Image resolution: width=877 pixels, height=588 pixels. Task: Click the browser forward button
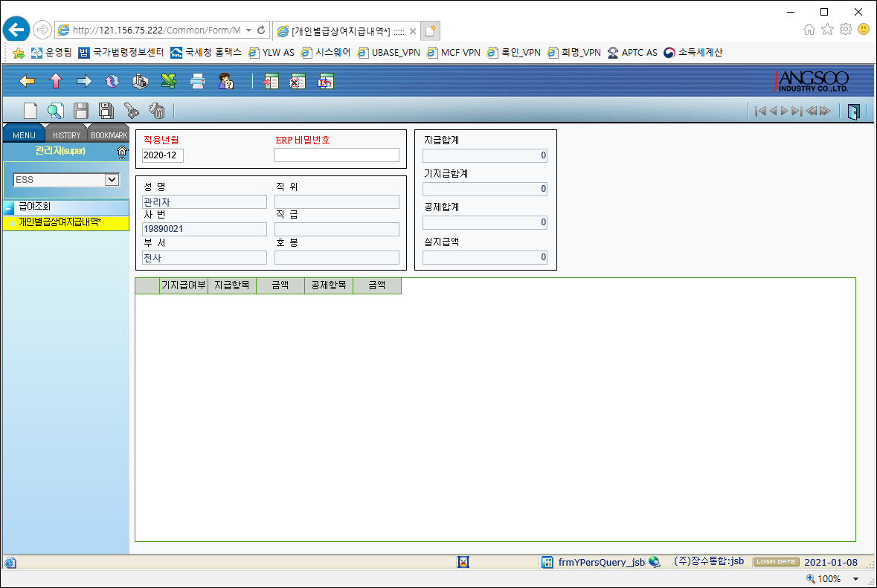tap(42, 30)
